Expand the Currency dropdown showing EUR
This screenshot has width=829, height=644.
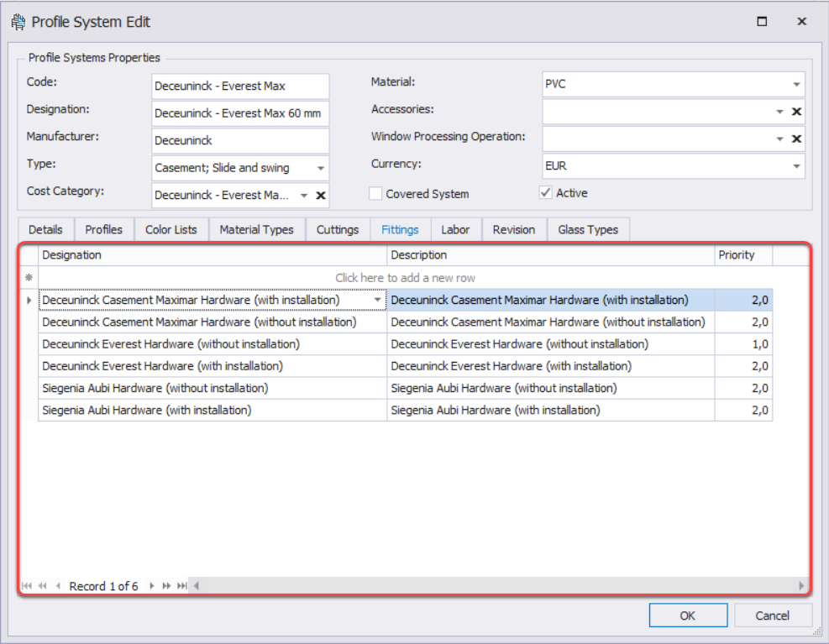tap(795, 166)
